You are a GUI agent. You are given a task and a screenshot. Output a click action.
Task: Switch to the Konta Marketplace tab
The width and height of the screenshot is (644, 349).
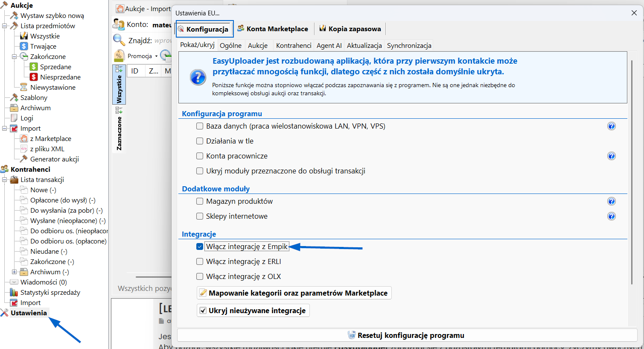point(273,29)
